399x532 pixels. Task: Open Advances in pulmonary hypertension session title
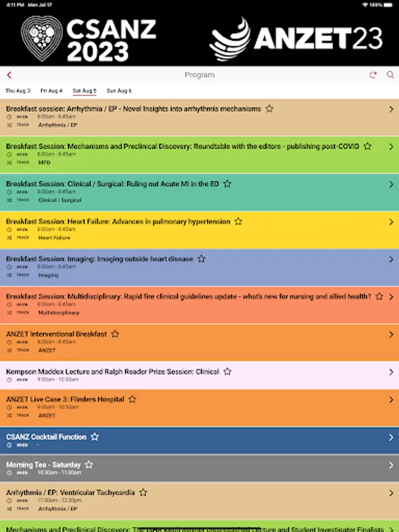coord(118,222)
